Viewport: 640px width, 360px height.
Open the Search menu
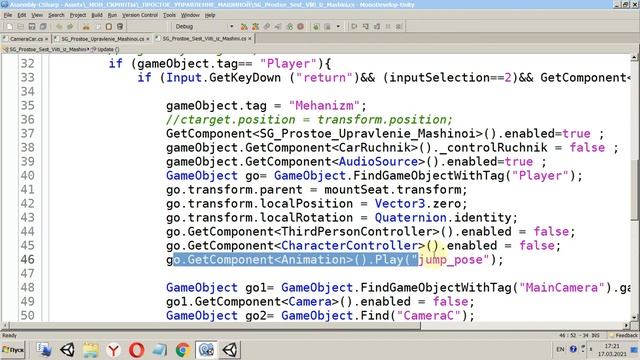point(56,15)
